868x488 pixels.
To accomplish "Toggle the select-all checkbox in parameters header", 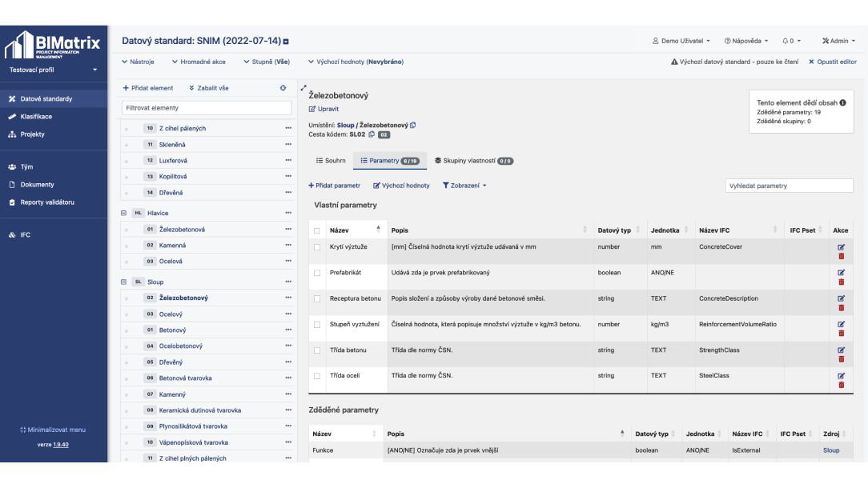I will [x=318, y=230].
